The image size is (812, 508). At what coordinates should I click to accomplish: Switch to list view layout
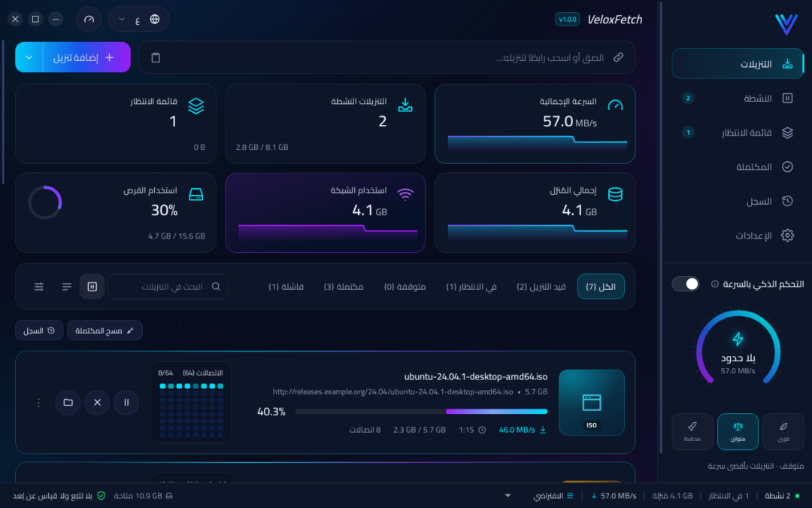tap(67, 286)
